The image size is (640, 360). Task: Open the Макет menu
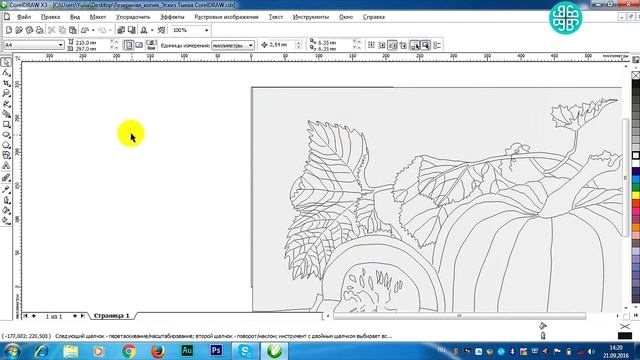point(98,17)
